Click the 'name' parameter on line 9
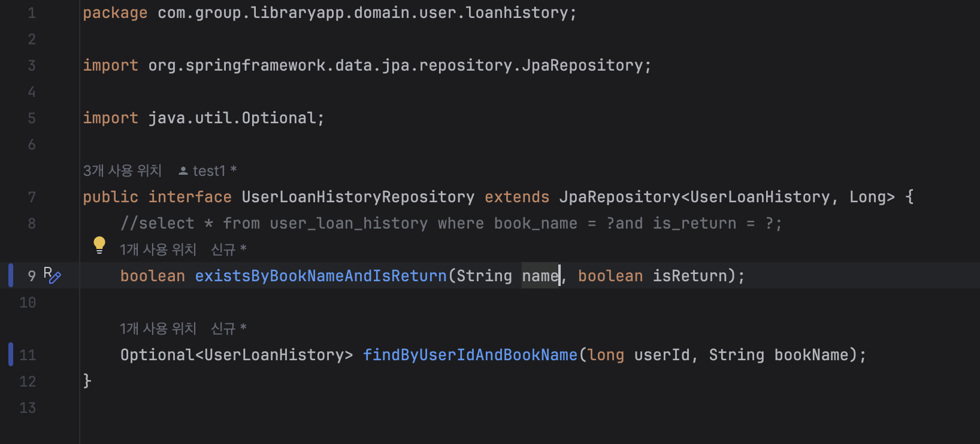The height and width of the screenshot is (444, 980). click(x=540, y=276)
